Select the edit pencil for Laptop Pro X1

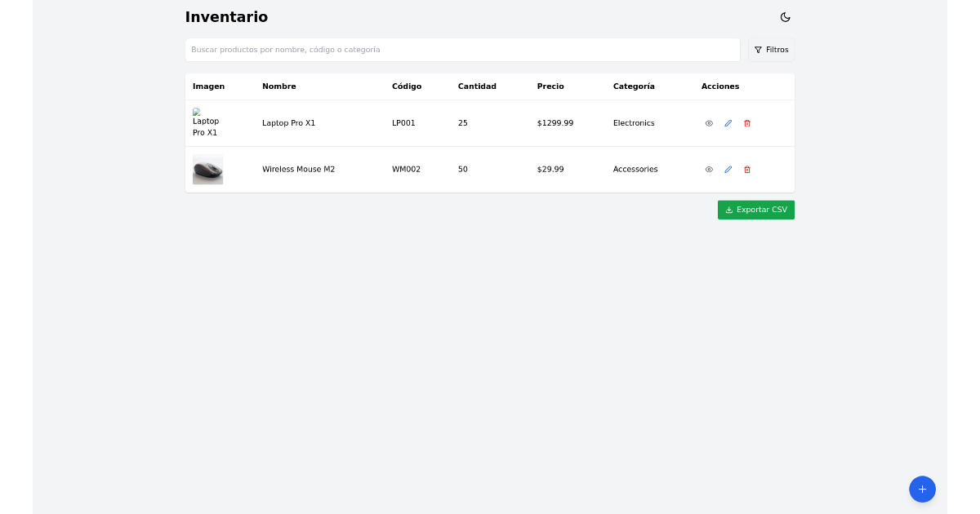click(x=728, y=122)
